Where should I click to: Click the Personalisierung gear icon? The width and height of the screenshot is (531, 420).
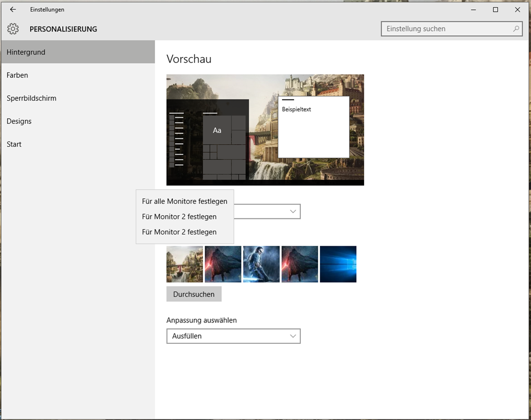13,29
